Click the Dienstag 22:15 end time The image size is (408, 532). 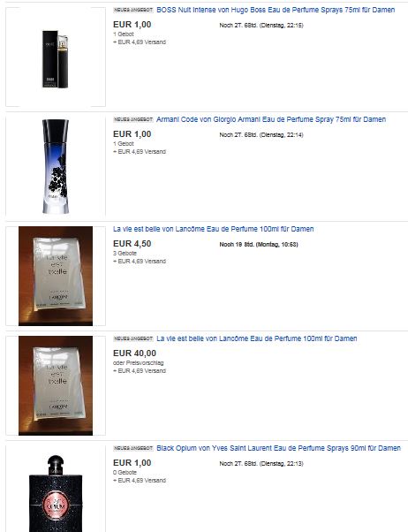(281, 25)
